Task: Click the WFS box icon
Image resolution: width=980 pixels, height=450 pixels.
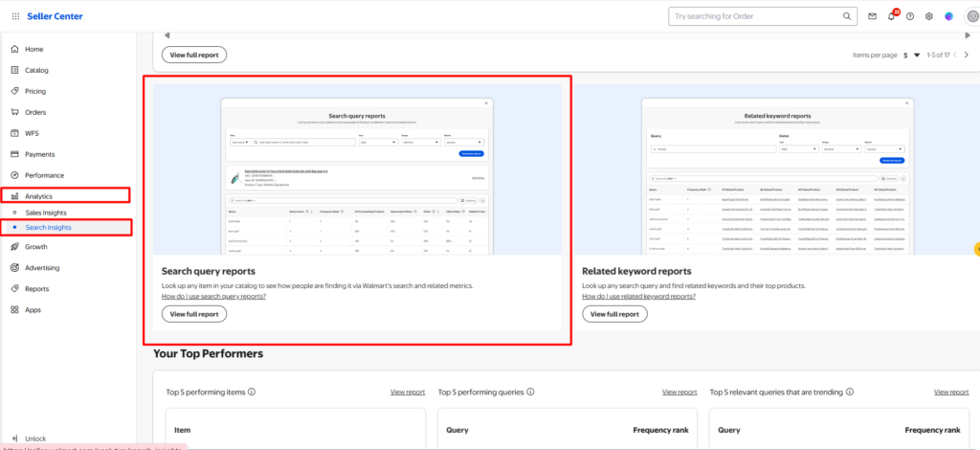Action: (x=14, y=133)
